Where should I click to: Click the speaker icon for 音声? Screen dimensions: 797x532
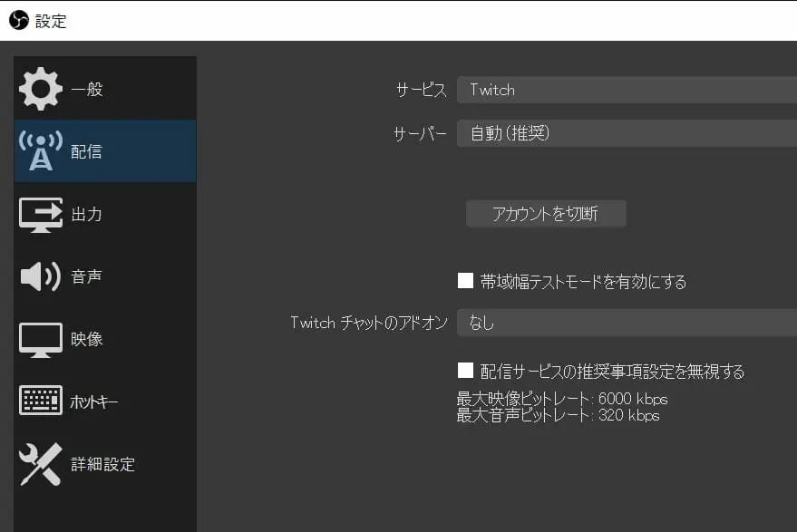(41, 276)
